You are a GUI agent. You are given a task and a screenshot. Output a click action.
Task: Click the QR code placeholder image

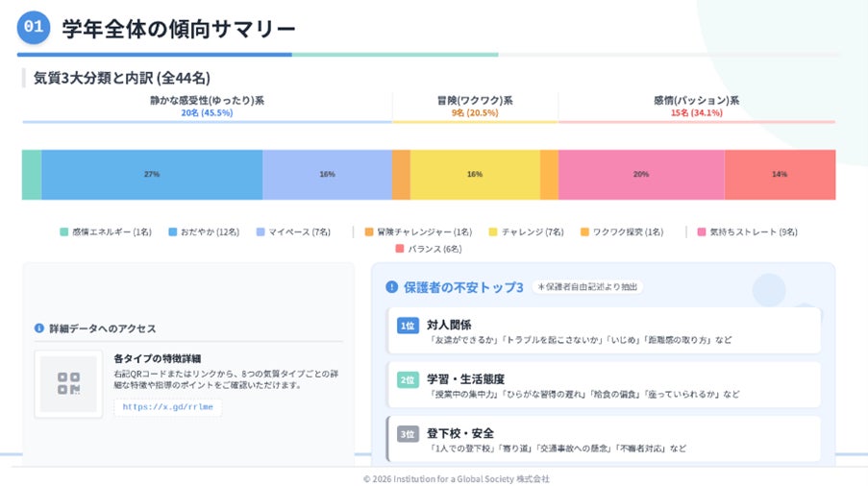(x=68, y=384)
